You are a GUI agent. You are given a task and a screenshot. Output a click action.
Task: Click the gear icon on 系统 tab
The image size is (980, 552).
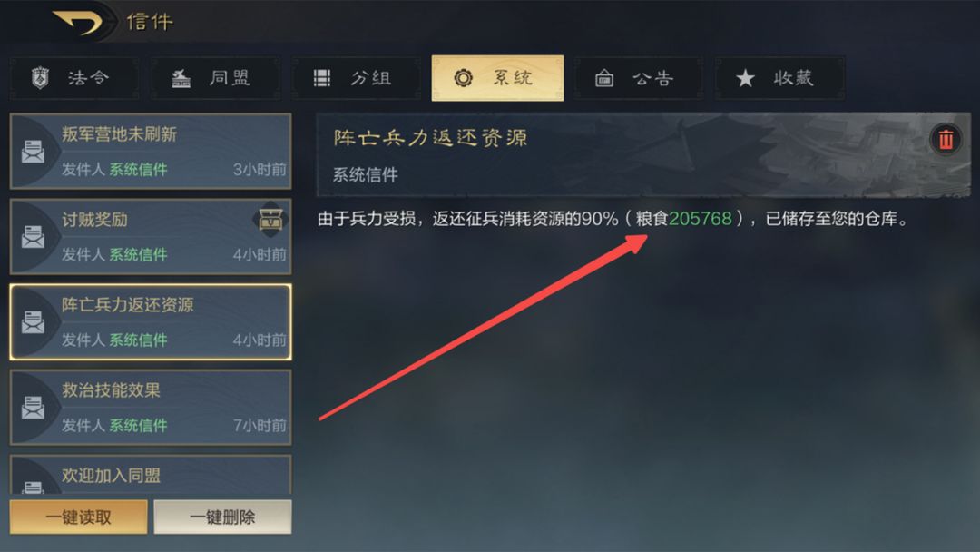pos(463,78)
